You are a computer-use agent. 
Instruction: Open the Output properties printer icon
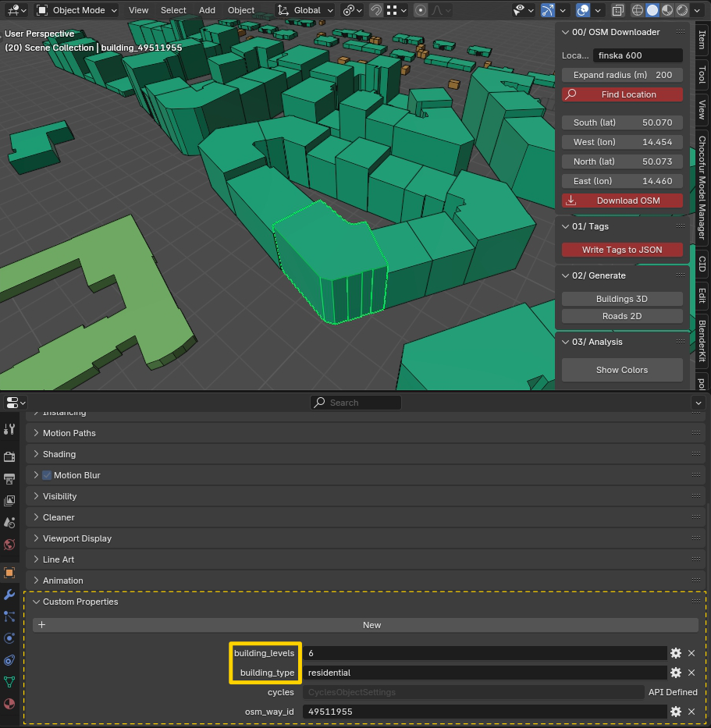pyautogui.click(x=9, y=478)
